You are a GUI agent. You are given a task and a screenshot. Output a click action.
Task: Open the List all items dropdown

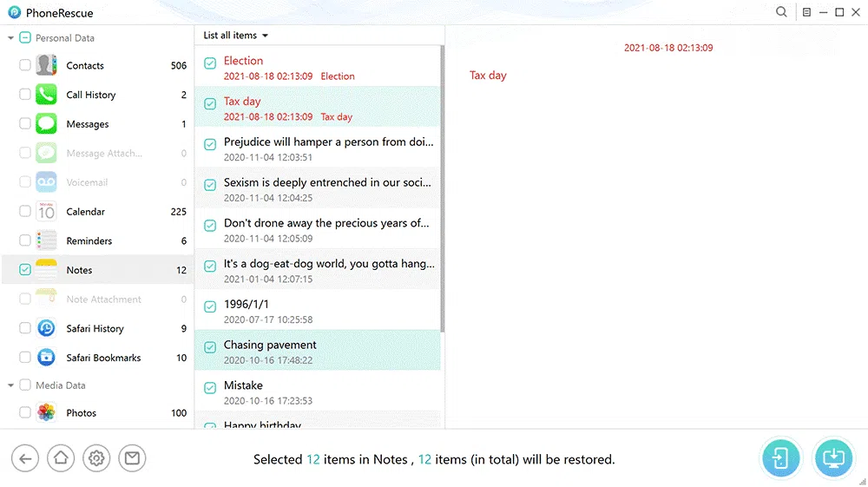(x=235, y=36)
